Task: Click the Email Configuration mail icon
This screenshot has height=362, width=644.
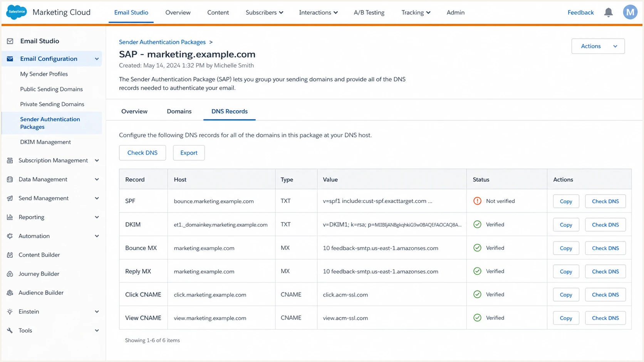Action: click(10, 59)
